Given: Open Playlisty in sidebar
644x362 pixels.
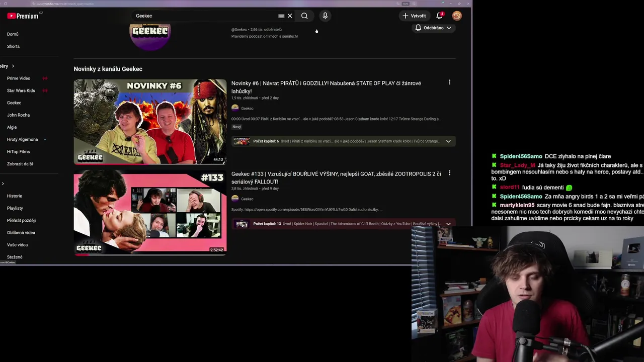Looking at the screenshot, I should [x=15, y=208].
